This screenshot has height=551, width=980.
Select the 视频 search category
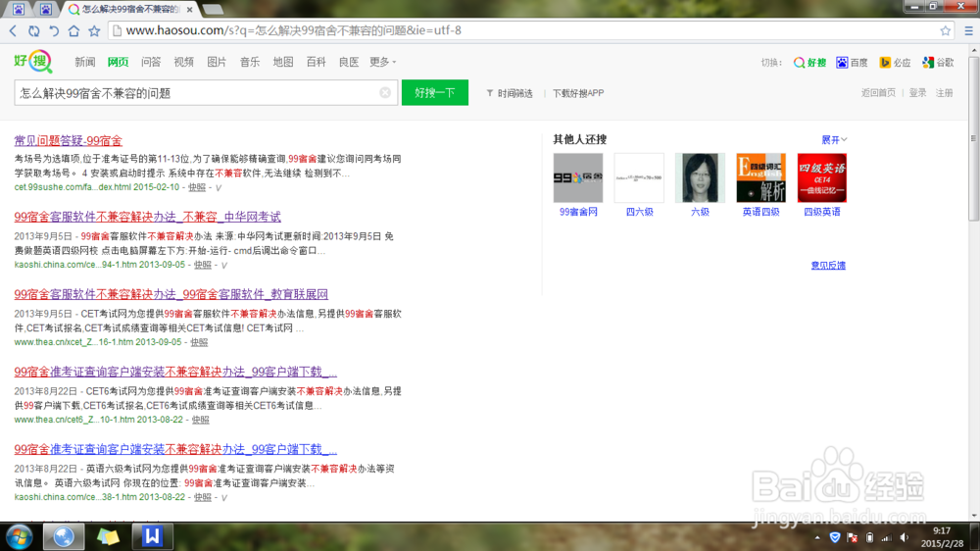click(184, 62)
